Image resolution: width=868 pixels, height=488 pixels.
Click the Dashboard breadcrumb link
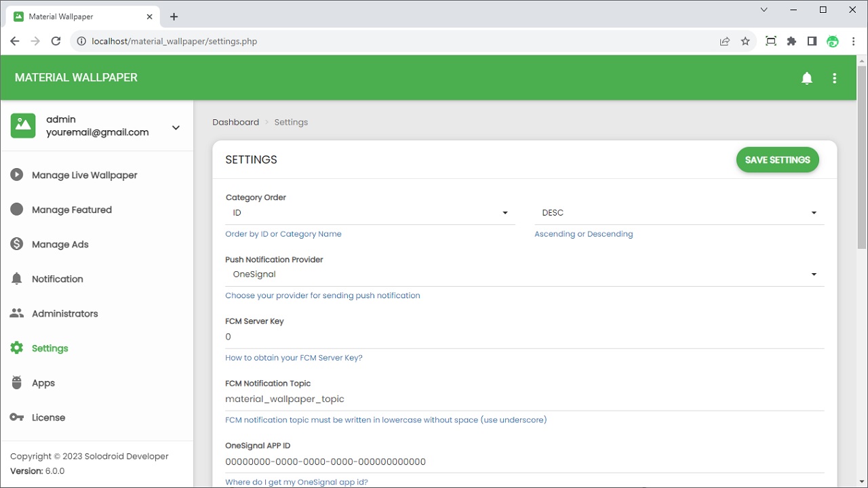(x=235, y=122)
